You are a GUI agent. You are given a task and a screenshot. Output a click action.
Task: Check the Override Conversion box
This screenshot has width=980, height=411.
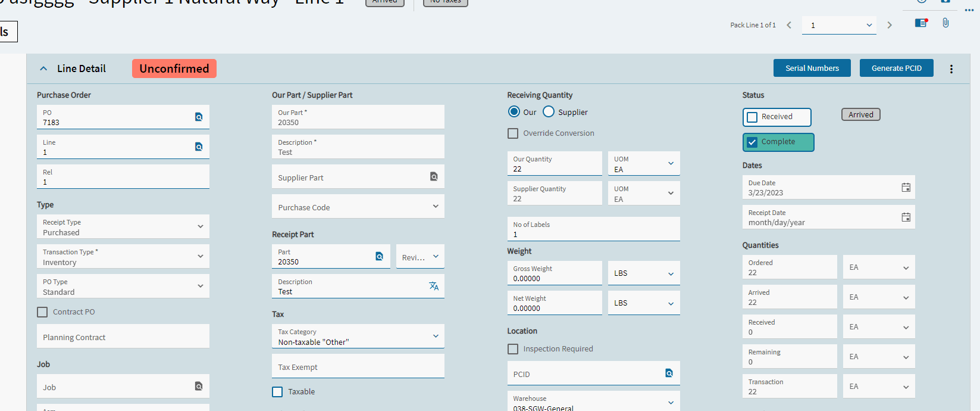point(513,133)
